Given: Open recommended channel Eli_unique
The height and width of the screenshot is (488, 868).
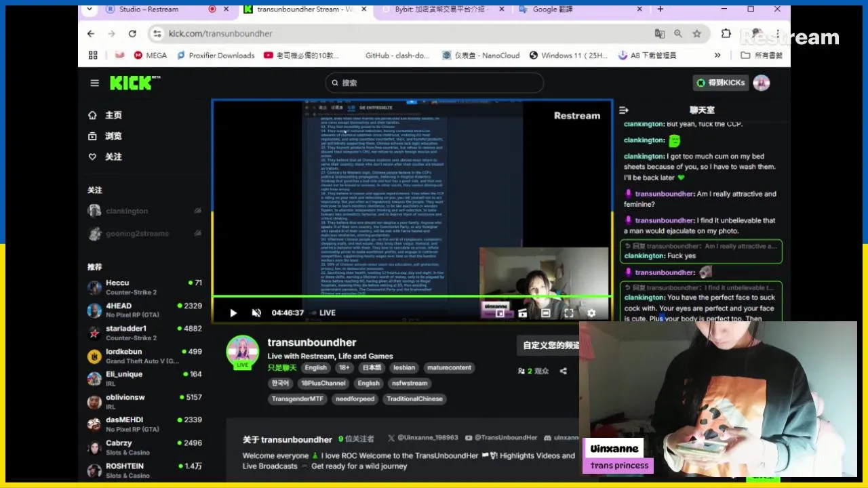Looking at the screenshot, I should click(x=144, y=379).
